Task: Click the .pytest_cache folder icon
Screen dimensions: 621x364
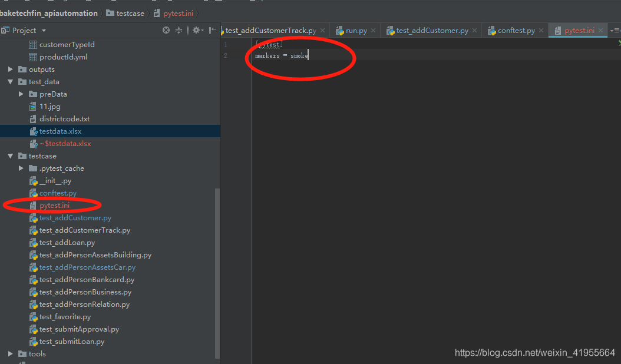Action: click(x=33, y=168)
